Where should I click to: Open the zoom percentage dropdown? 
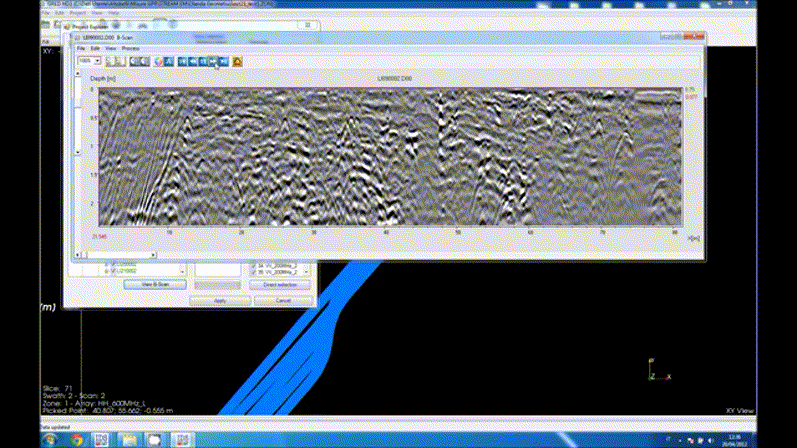pyautogui.click(x=97, y=61)
